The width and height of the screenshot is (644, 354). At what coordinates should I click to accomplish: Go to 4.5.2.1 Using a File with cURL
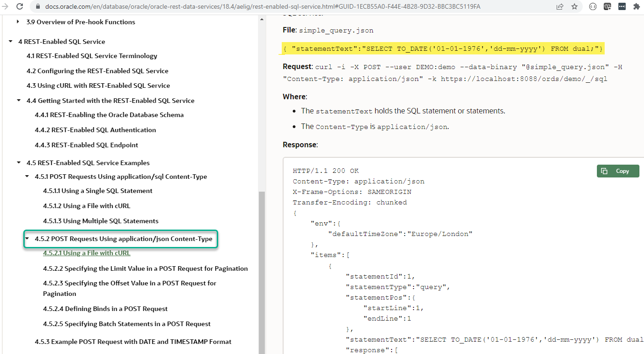[x=86, y=253]
